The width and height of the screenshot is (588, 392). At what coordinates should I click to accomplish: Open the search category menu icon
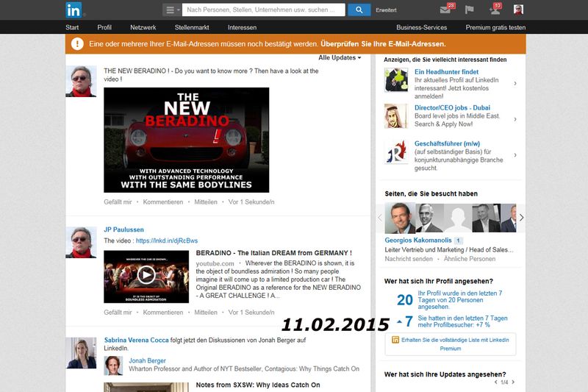(172, 10)
